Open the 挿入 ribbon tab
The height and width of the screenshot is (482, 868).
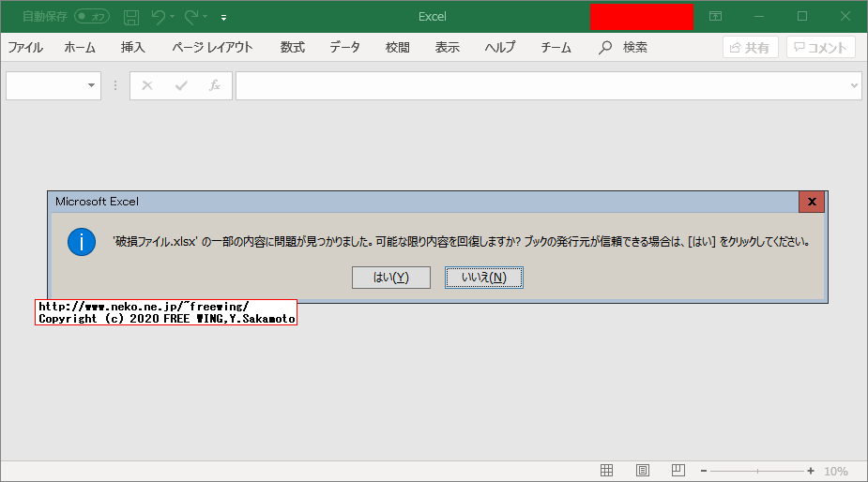point(133,48)
